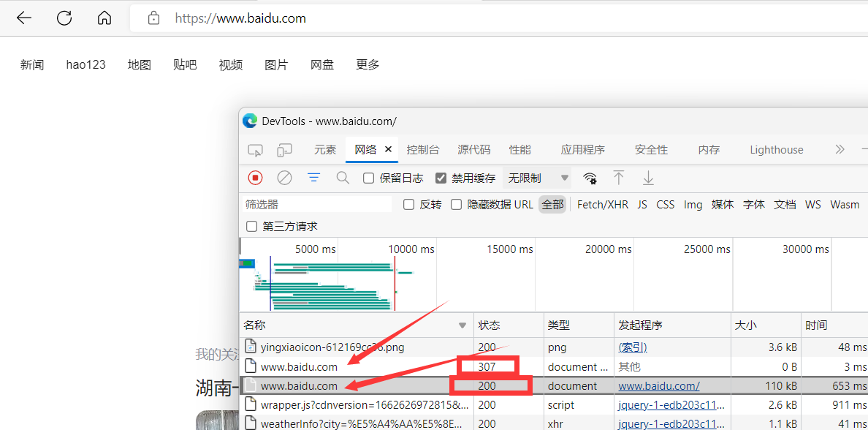Image resolution: width=868 pixels, height=430 pixels.
Task: Filter requests by 字体
Action: [x=754, y=205]
